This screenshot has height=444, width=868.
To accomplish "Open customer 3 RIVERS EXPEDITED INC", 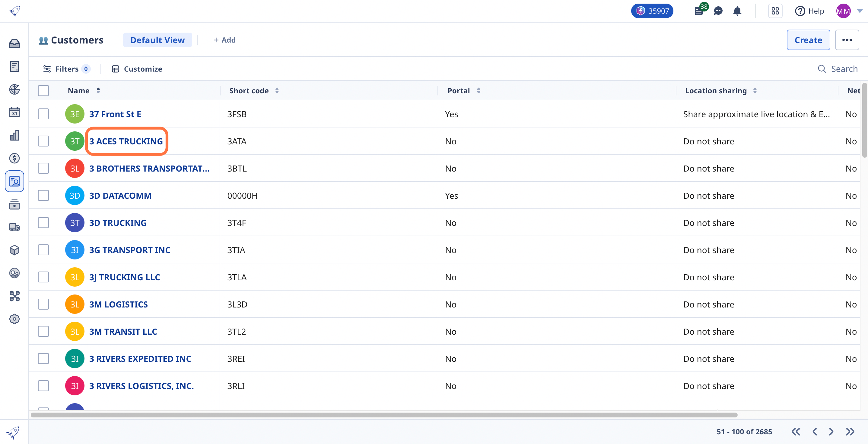I will 140,359.
